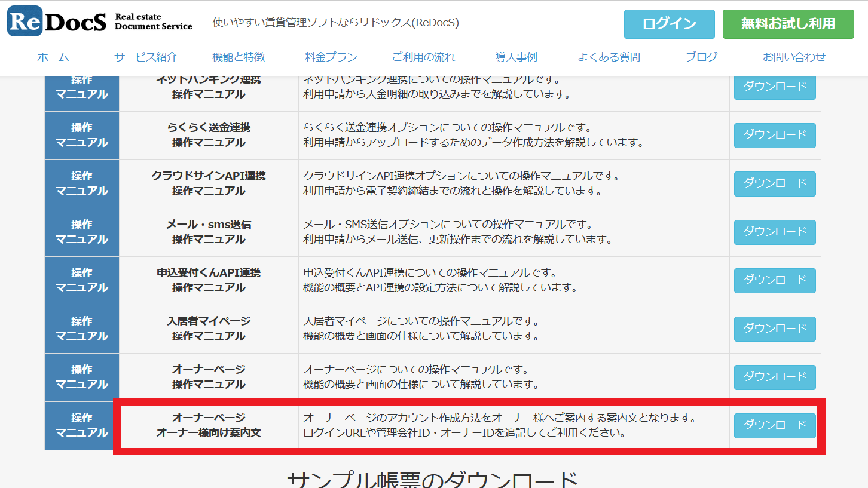Screen dimensions: 868x488
Task: Open the ブログ menu link
Action: click(701, 57)
